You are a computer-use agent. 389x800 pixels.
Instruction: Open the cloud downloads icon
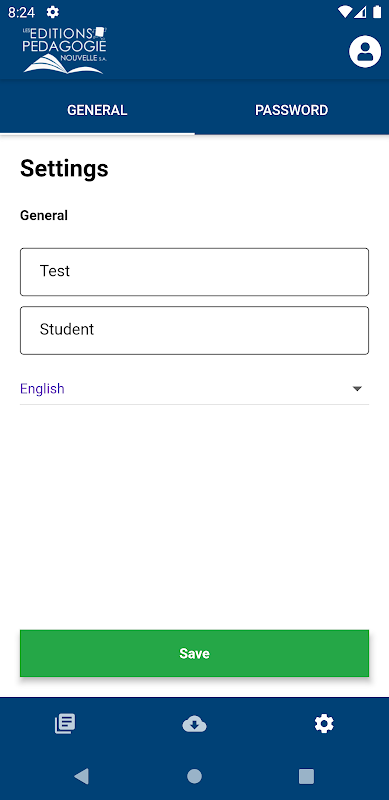point(194,723)
